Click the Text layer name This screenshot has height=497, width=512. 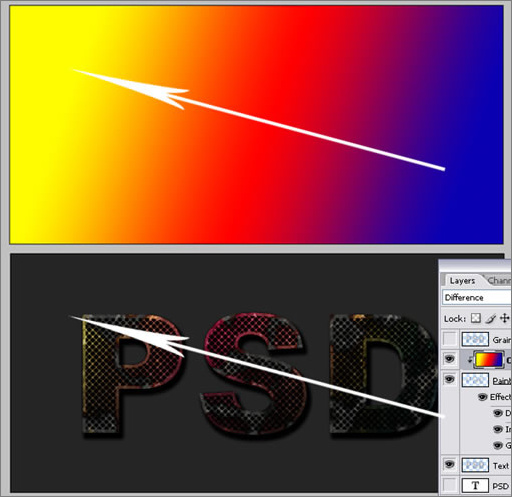[501, 466]
